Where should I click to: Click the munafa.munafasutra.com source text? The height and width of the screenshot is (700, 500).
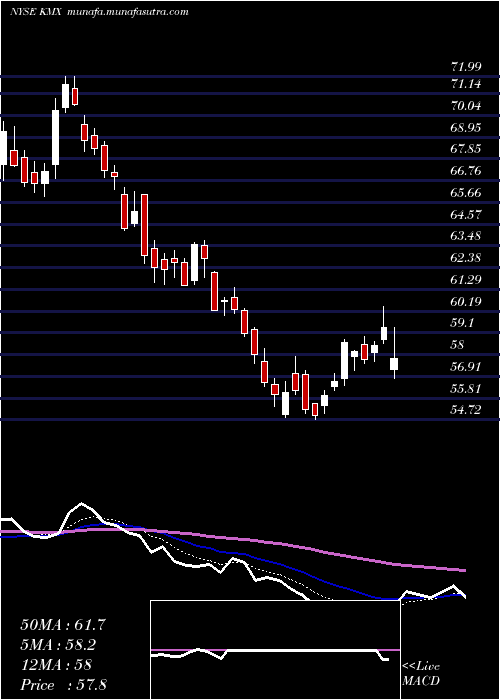[x=127, y=12]
